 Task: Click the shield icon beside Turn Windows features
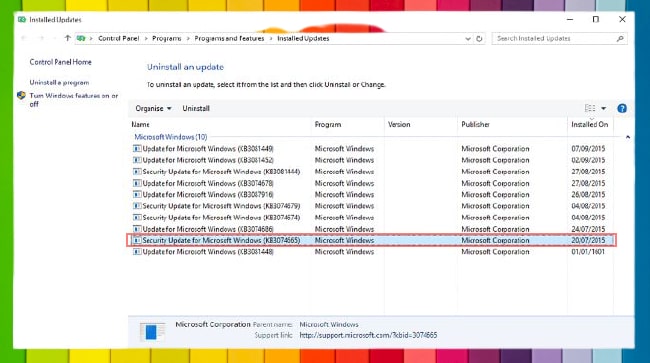[22, 96]
